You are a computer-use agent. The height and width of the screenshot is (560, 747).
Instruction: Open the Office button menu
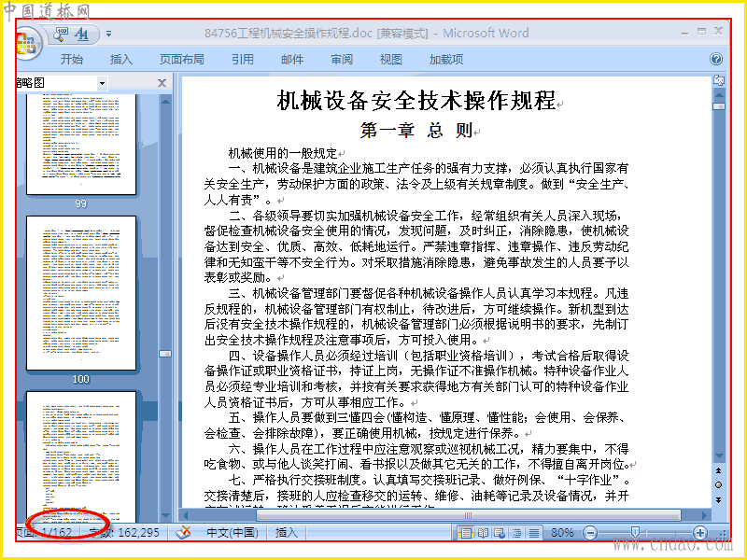click(x=27, y=43)
